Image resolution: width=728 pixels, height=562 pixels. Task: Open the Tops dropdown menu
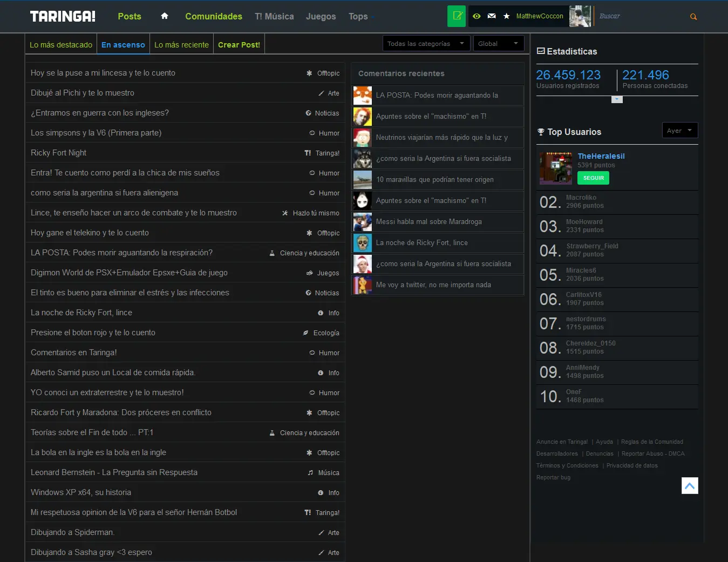point(361,17)
